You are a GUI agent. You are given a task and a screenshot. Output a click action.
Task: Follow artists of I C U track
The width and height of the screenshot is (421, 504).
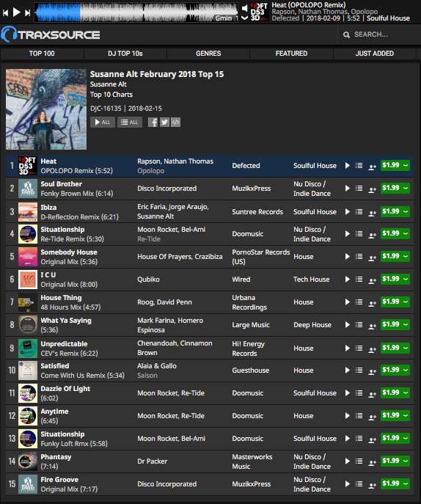pos(372,280)
